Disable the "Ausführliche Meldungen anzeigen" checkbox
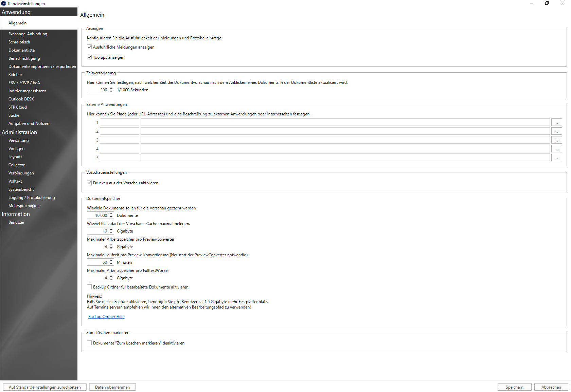 (89, 47)
